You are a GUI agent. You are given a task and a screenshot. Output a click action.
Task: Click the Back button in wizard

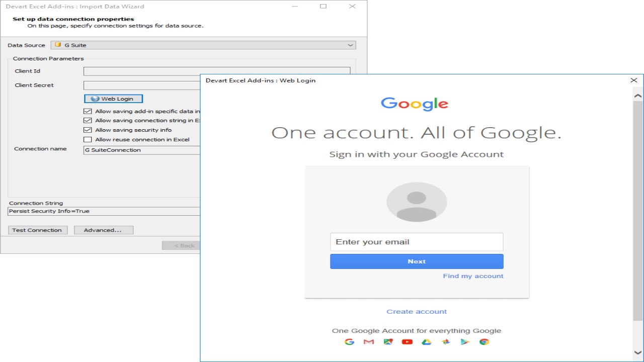[182, 245]
